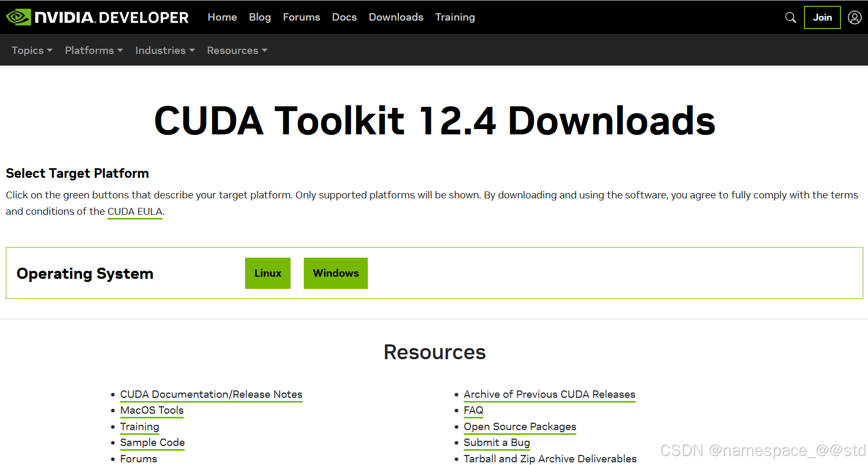
Task: Open the CUDA EULA link
Action: (x=135, y=212)
